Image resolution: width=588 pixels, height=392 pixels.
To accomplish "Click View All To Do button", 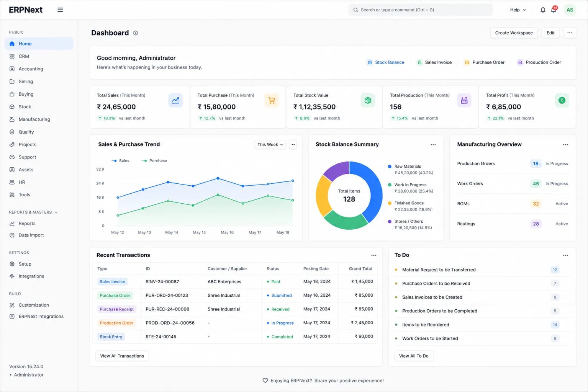I will point(414,356).
